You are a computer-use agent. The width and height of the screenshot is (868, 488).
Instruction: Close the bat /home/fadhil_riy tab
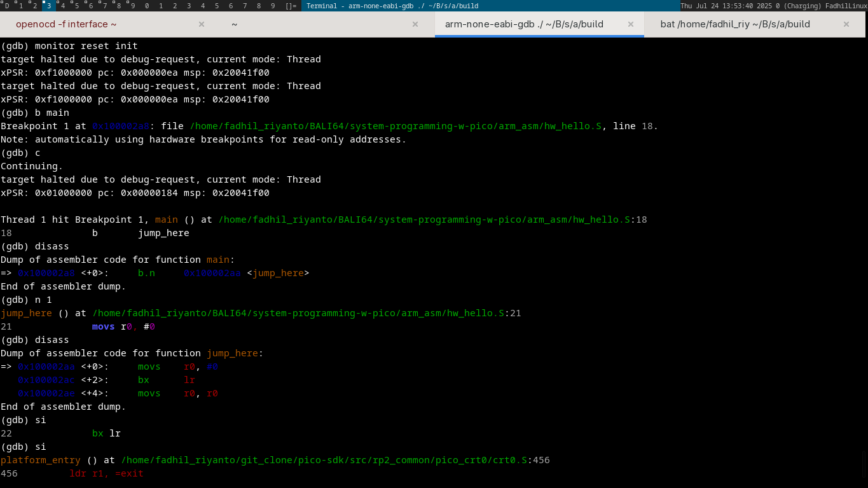[x=846, y=24]
